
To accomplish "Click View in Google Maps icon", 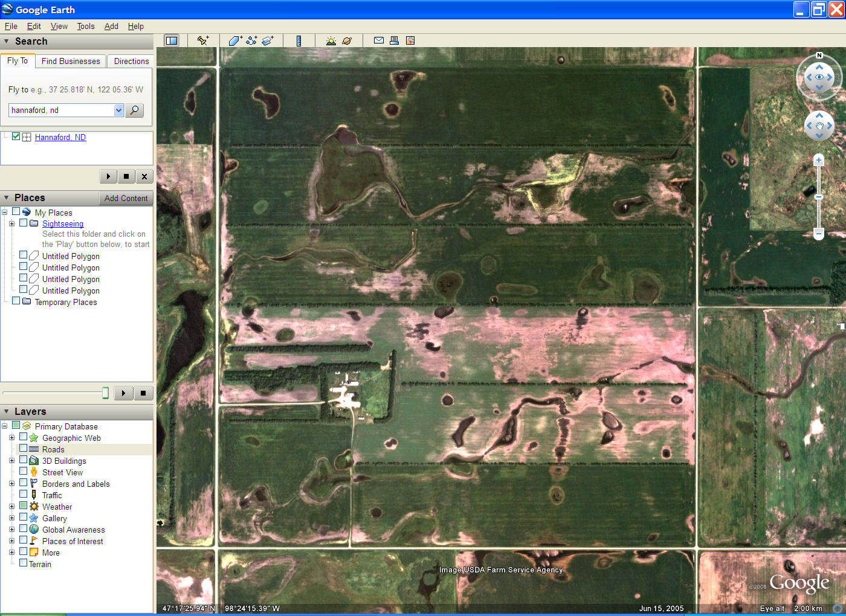I will point(410,40).
